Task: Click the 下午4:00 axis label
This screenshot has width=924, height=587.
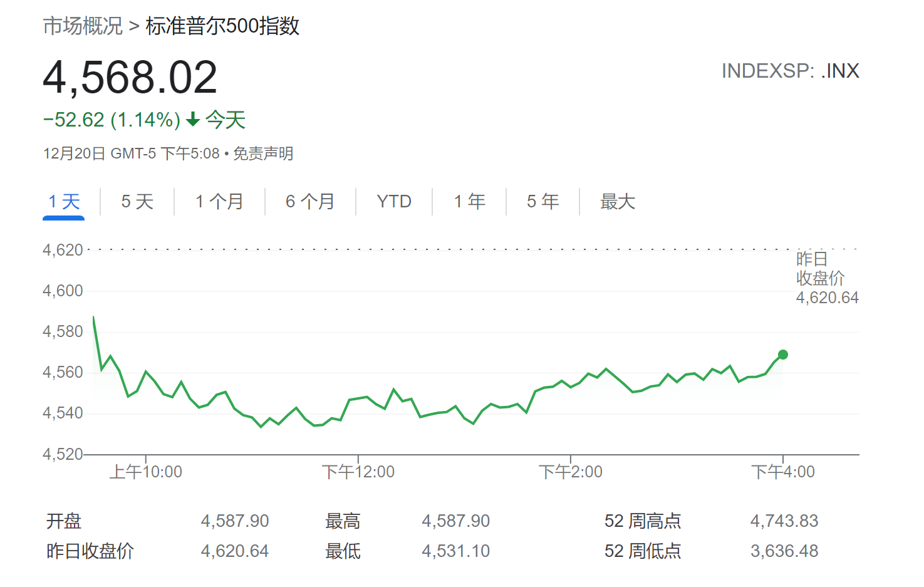Action: (x=783, y=472)
